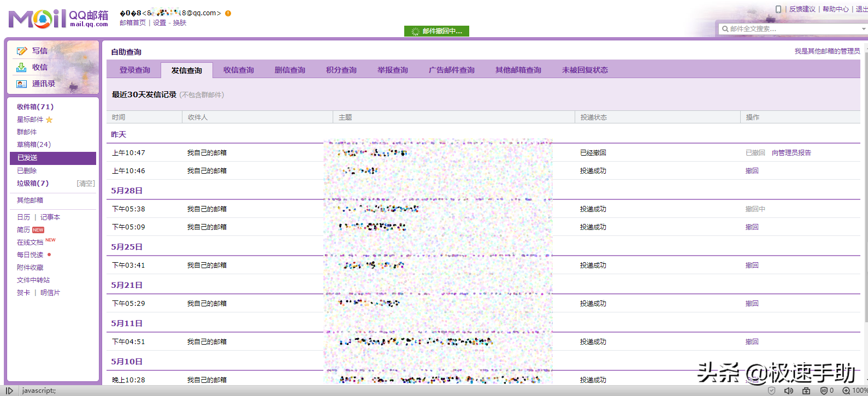Viewport: 868px width, 396px height.
Task: Click the Compose (写信) pencil icon
Action: coord(22,51)
